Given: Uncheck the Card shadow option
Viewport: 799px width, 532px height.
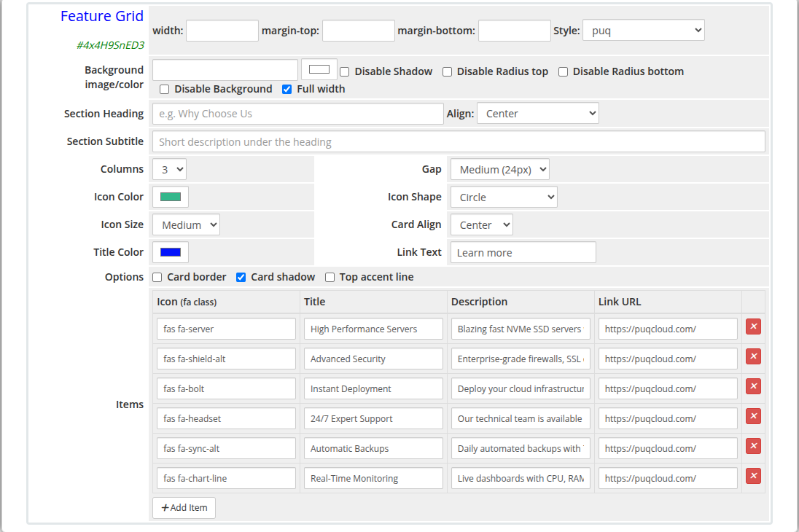Looking at the screenshot, I should click(x=241, y=277).
